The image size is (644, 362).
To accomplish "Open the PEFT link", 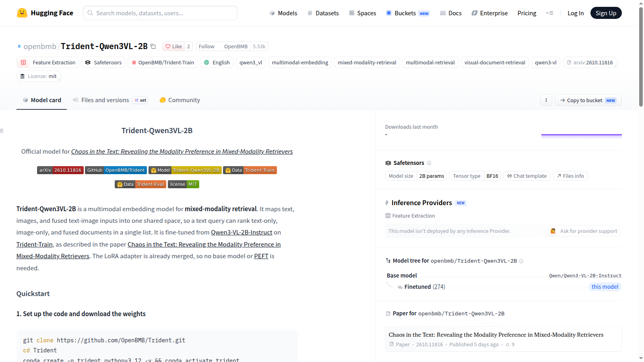I will click(x=261, y=256).
